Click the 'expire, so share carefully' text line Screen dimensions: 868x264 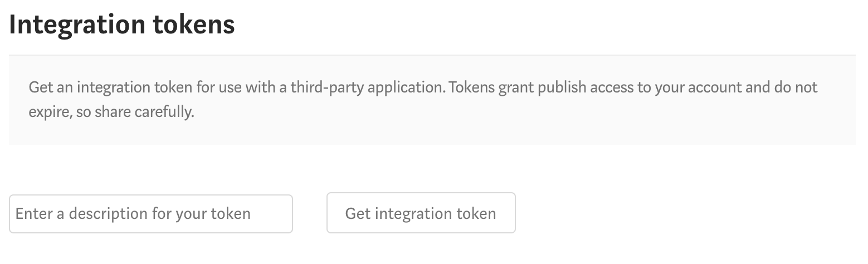pyautogui.click(x=111, y=112)
